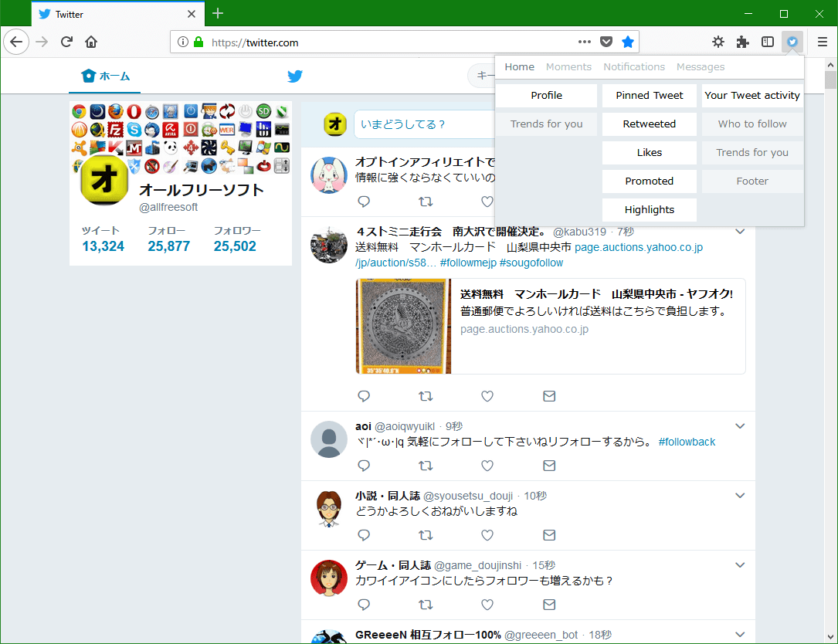Toggle Highlights option in popup
Viewport: 838px width, 644px height.
(x=650, y=209)
